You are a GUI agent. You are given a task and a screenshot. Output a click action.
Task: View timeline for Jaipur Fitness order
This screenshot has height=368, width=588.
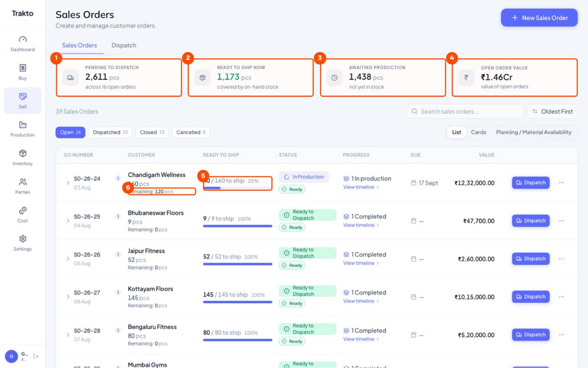click(x=361, y=263)
